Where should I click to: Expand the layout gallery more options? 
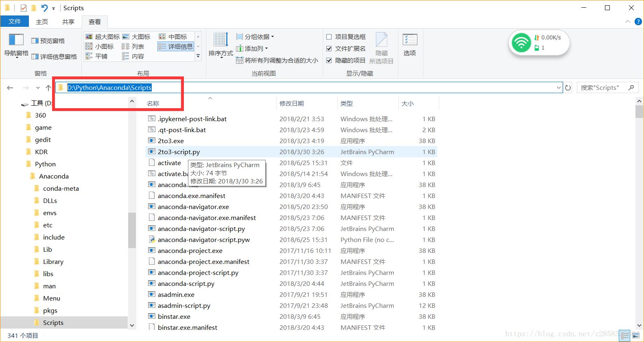pyautogui.click(x=198, y=57)
